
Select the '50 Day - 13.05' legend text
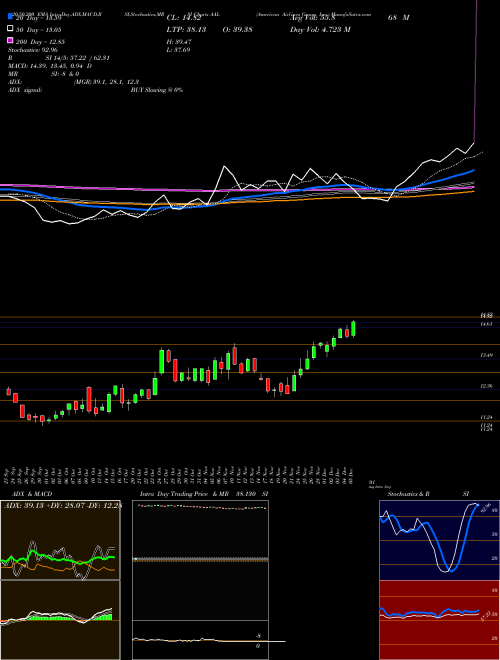tap(39, 30)
